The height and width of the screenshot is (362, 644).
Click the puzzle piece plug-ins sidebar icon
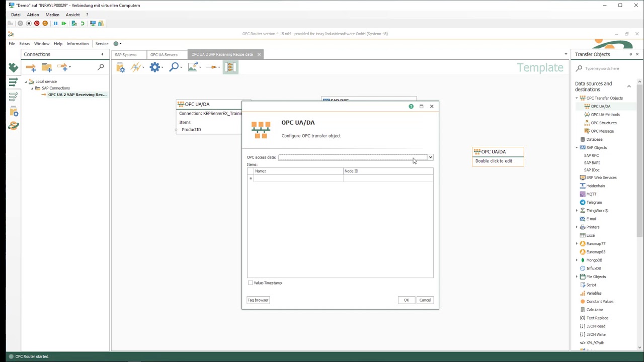14,67
